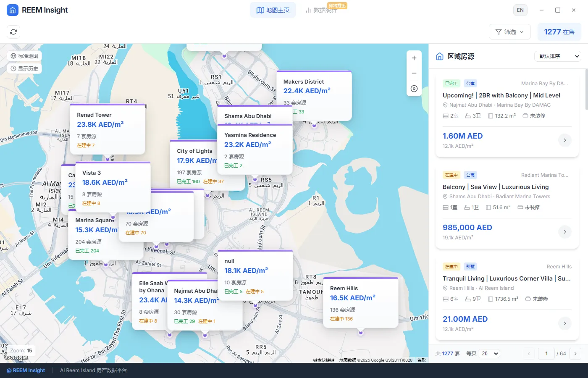The width and height of the screenshot is (588, 378).
Task: Click the marker pin below Najmat Abu Dhabi card
Action: coord(205,335)
